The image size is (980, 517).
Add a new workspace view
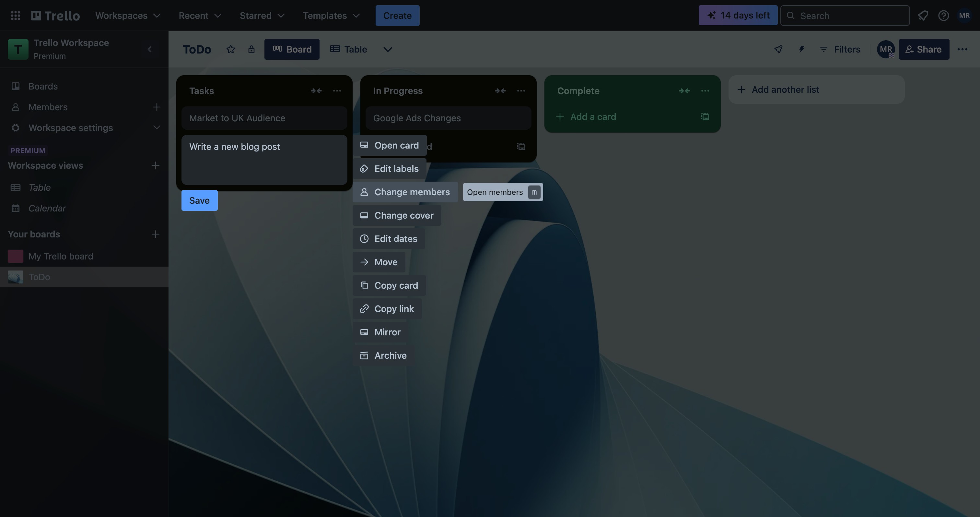tap(155, 165)
